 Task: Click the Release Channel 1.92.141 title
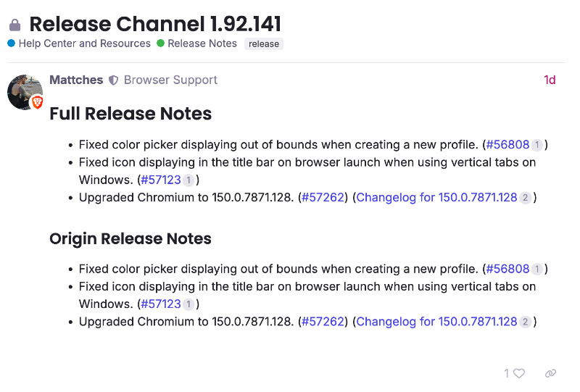pyautogui.click(x=155, y=25)
